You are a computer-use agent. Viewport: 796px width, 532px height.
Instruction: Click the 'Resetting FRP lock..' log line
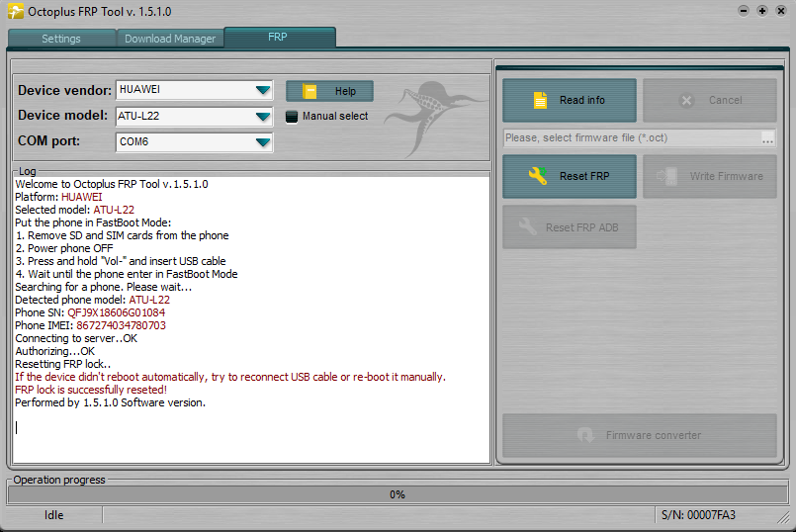(x=63, y=364)
